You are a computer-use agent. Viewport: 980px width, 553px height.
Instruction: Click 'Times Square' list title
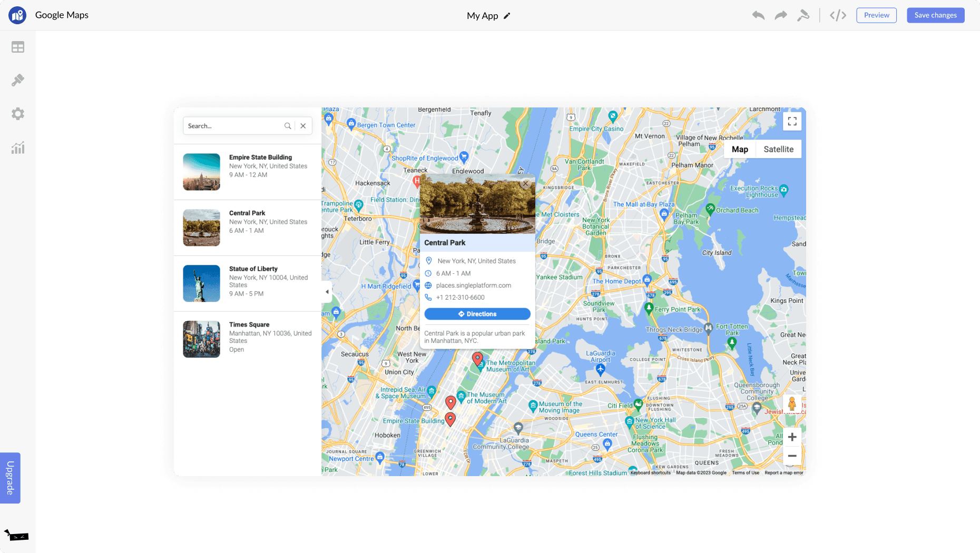[249, 325]
